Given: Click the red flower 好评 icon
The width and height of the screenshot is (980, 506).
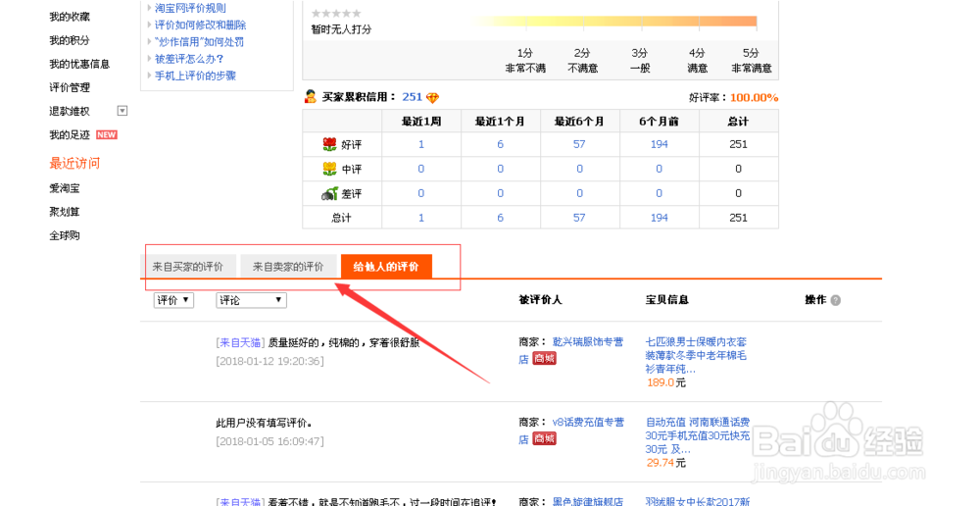Looking at the screenshot, I should point(329,144).
